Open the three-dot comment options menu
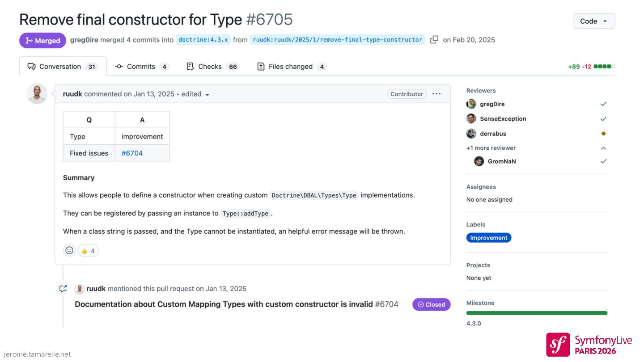The image size is (644, 362). (436, 94)
